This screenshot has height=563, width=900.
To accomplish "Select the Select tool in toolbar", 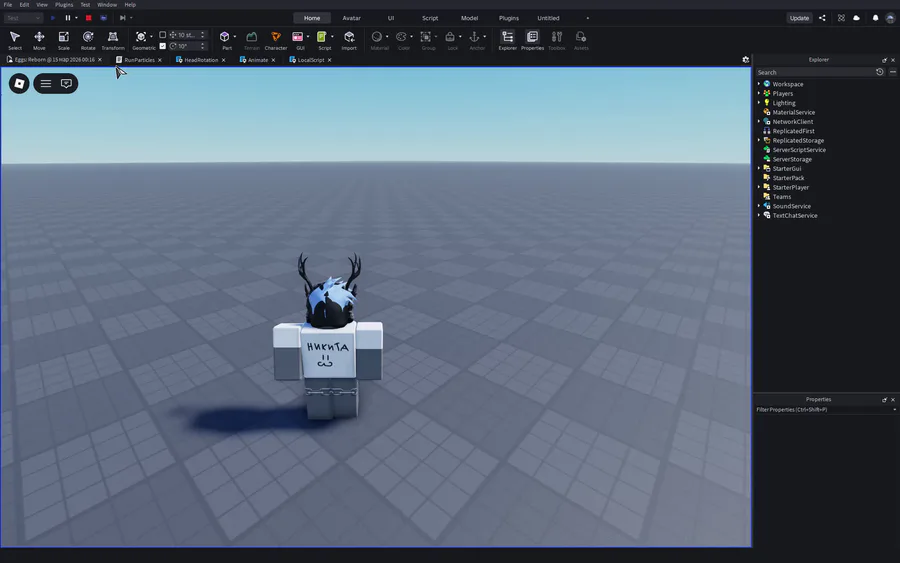I will [x=15, y=40].
